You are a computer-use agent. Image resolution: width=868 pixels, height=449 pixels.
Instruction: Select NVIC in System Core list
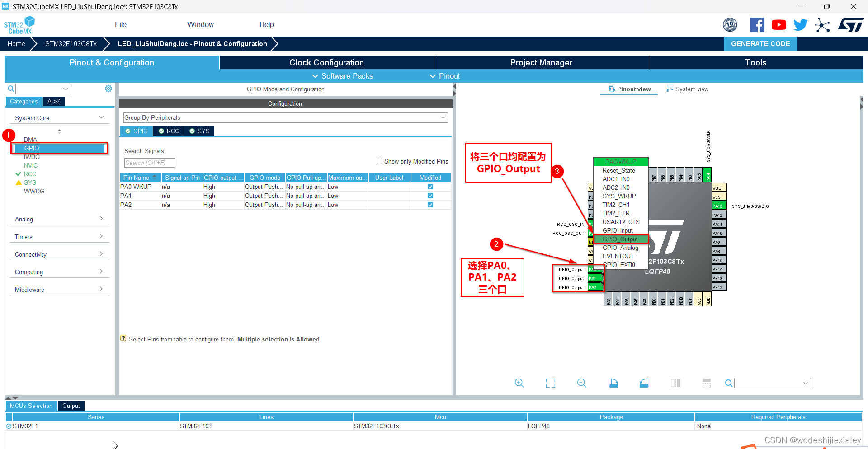31,165
